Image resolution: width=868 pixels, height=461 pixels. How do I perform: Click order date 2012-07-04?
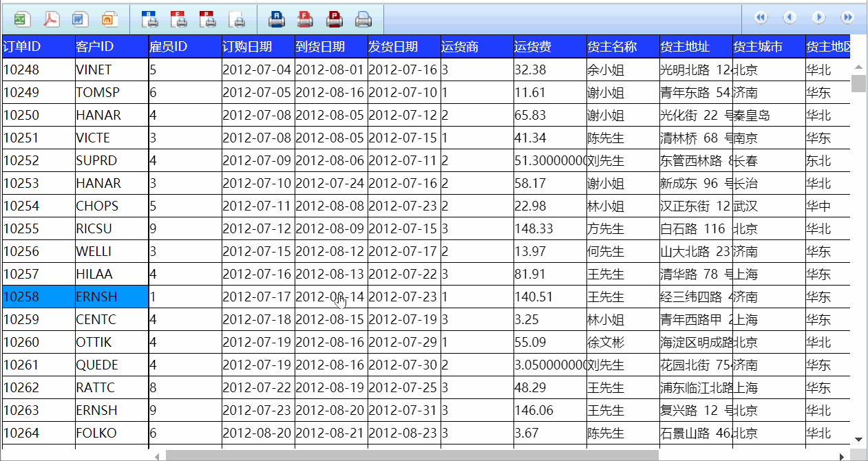tap(258, 69)
